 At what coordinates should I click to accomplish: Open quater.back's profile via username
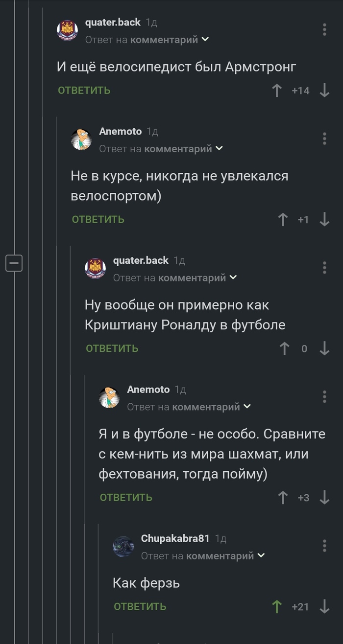pyautogui.click(x=114, y=22)
